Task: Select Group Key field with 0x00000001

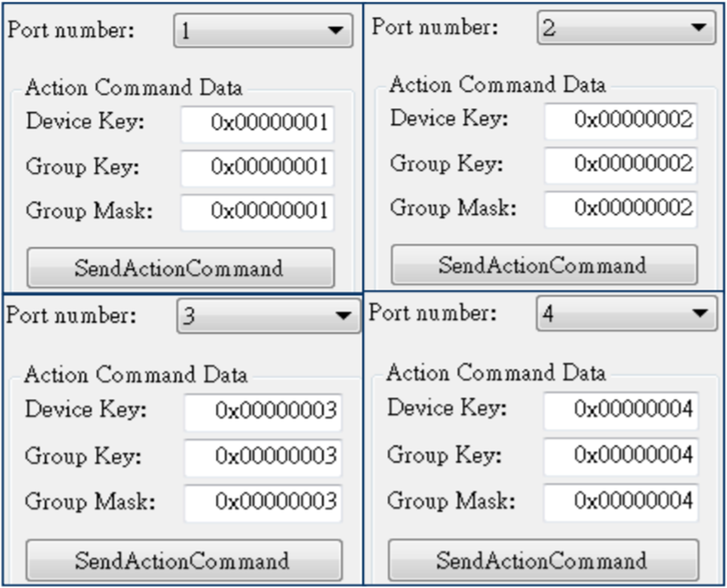Action: click(258, 167)
